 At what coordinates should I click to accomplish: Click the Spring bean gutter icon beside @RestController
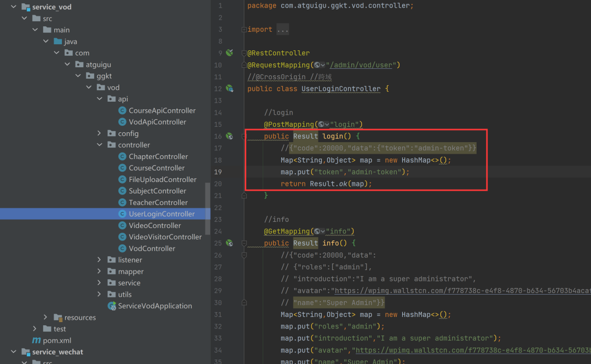(x=229, y=53)
